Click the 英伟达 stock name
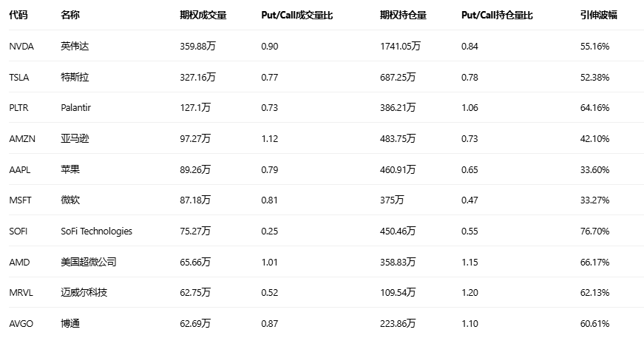The height and width of the screenshot is (338, 644). [75, 47]
